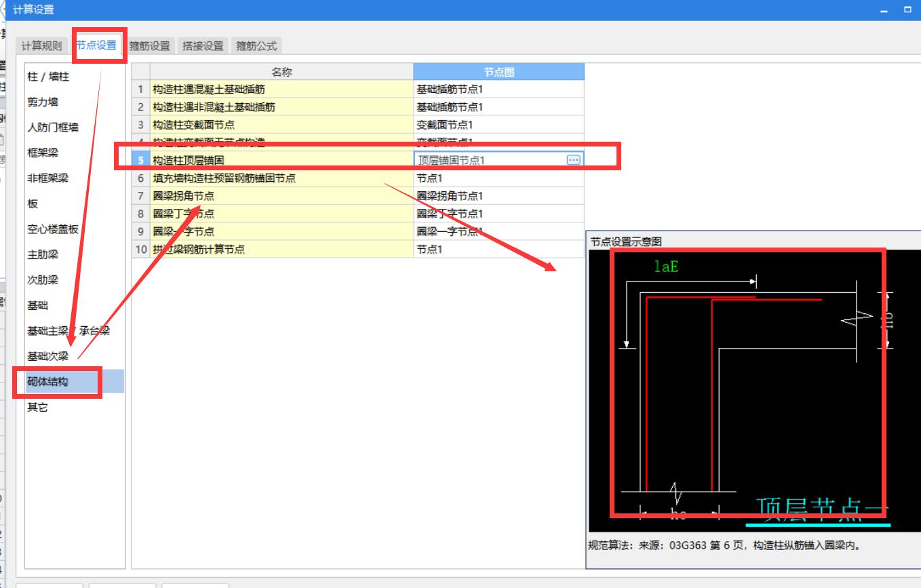The height and width of the screenshot is (588, 921).
Task: Select row 构造柱变截面节点
Action: (281, 125)
